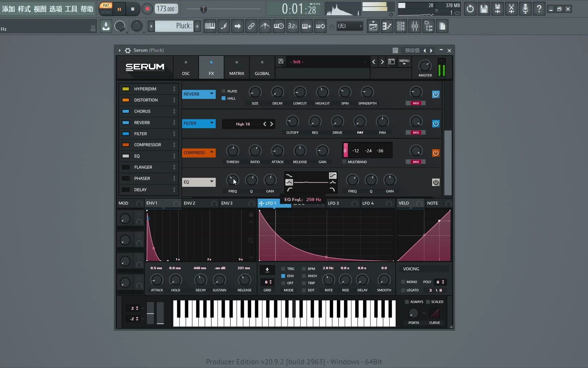Open Serum preset browser icon
The width and height of the screenshot is (588, 368).
(391, 62)
